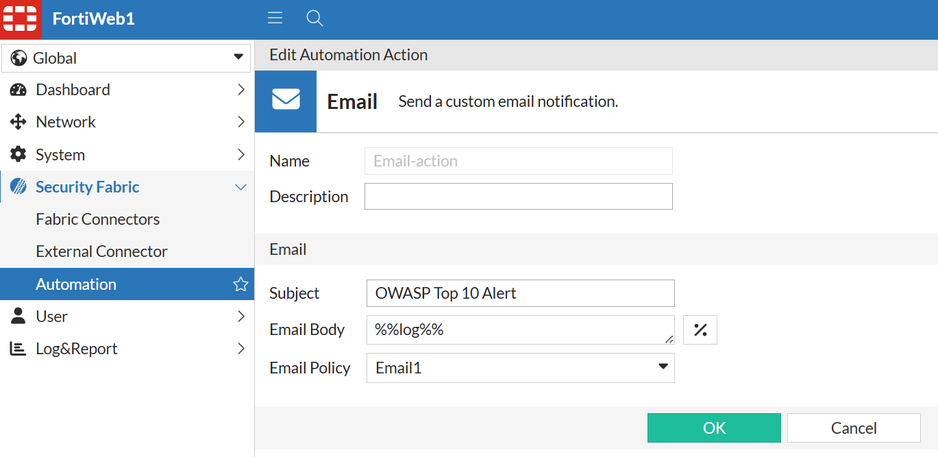Click the Automation favorite star icon

240,285
